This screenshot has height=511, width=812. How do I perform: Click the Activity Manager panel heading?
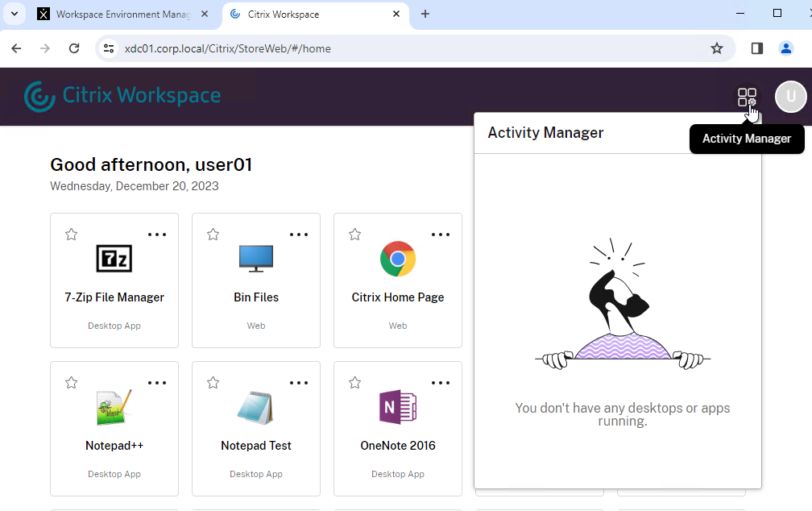click(x=545, y=133)
